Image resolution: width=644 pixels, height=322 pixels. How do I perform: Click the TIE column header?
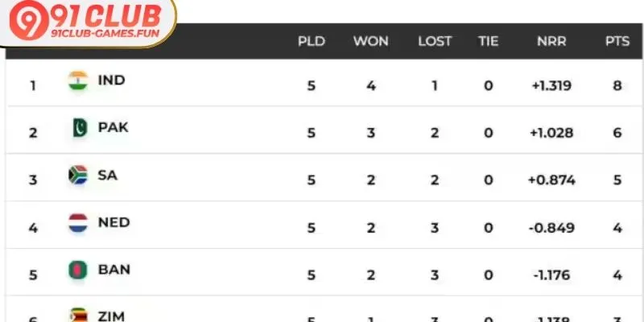click(488, 41)
